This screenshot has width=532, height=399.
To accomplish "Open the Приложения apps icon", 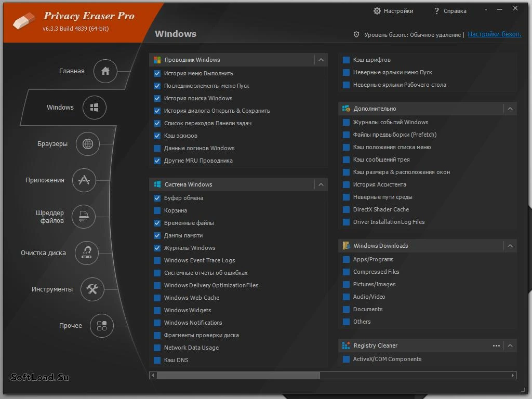I will [84, 180].
